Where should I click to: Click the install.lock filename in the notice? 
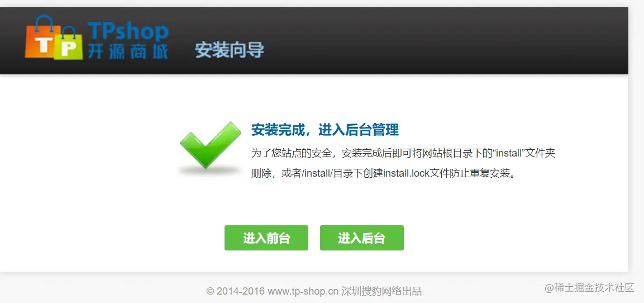(x=407, y=173)
